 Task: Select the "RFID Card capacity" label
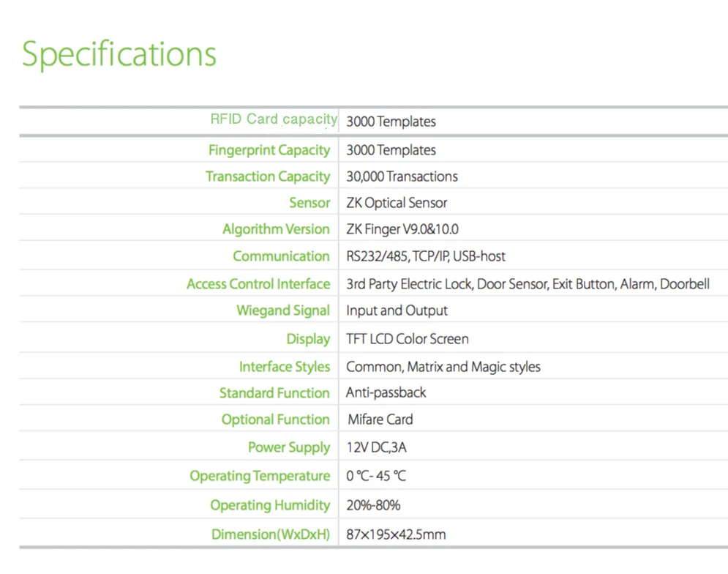(x=274, y=119)
